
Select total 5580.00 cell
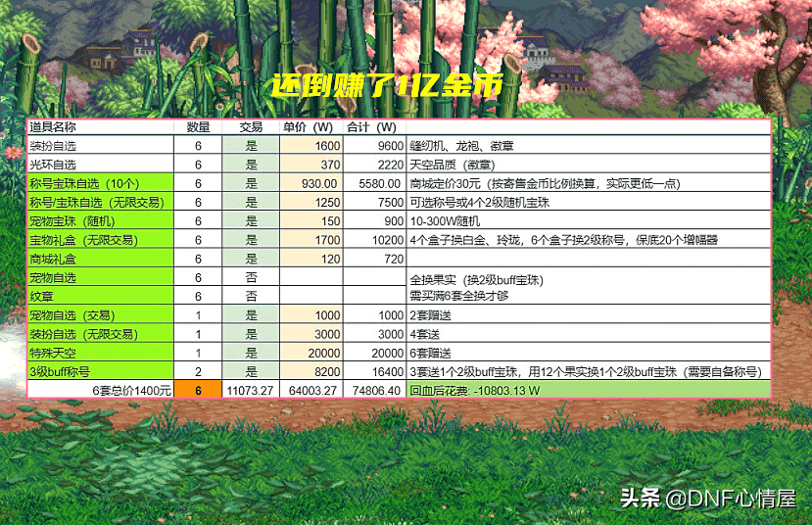point(374,183)
